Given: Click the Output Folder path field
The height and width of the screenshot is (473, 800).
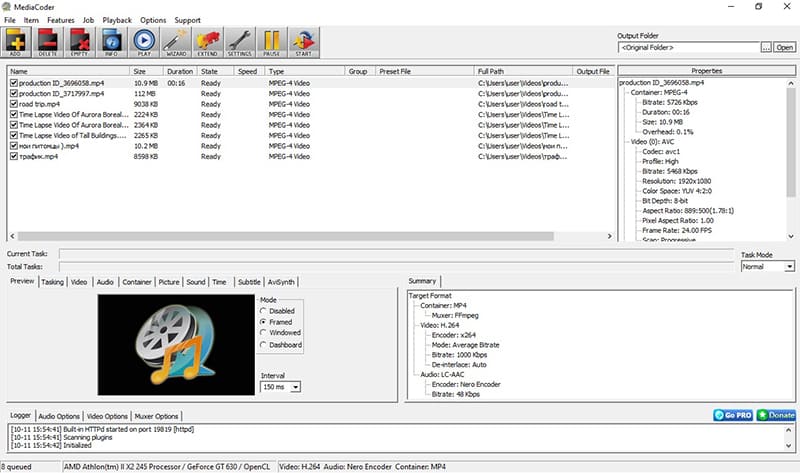Looking at the screenshot, I should click(689, 47).
